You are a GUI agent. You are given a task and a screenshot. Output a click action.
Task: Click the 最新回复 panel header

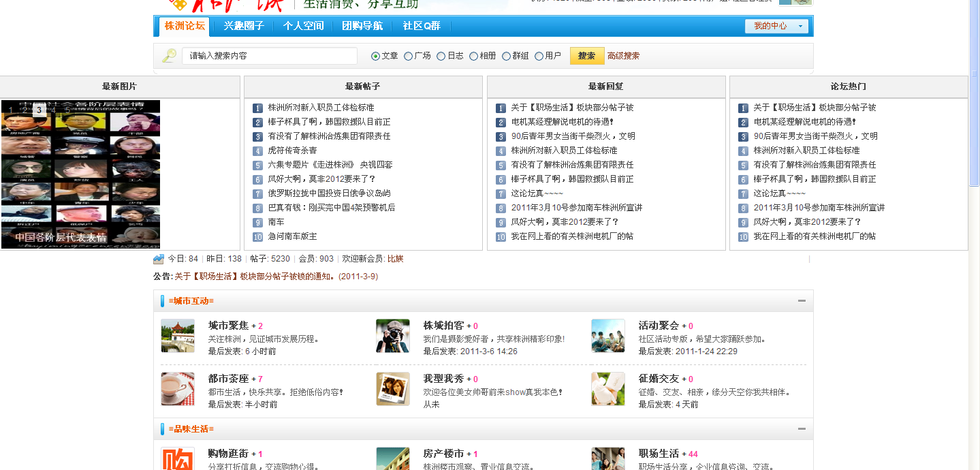pos(606,87)
